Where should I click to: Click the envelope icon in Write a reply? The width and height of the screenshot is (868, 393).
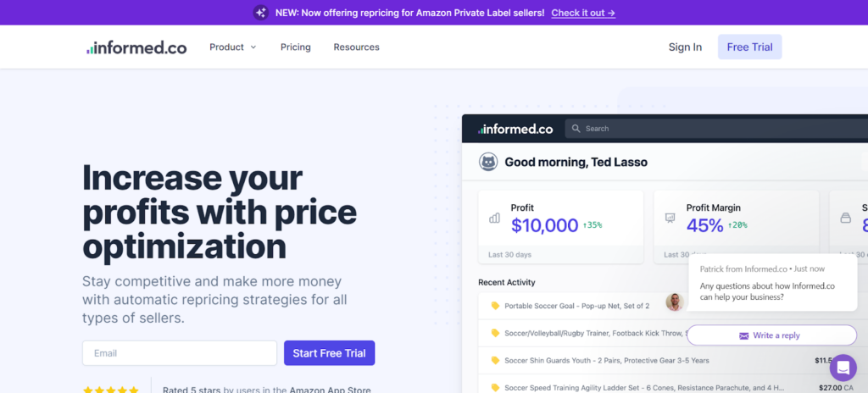743,335
